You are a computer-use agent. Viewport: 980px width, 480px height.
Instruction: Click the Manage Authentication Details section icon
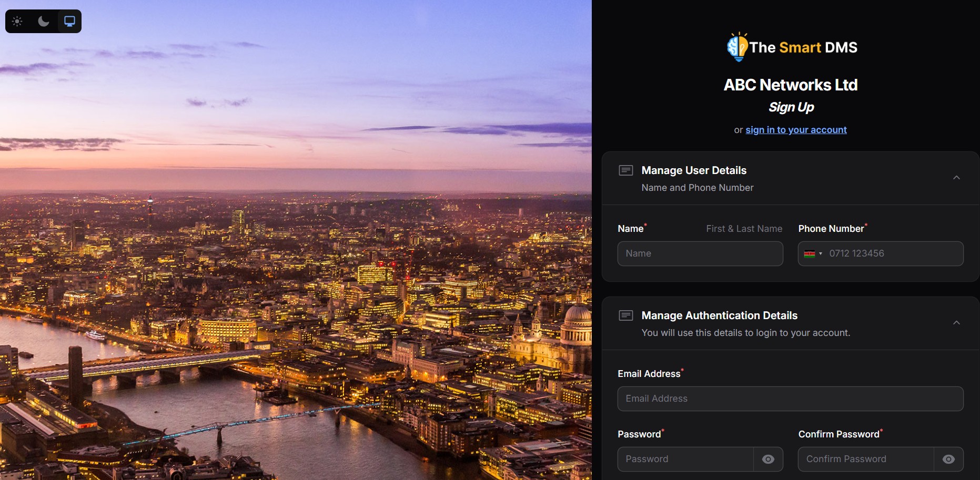(x=625, y=315)
